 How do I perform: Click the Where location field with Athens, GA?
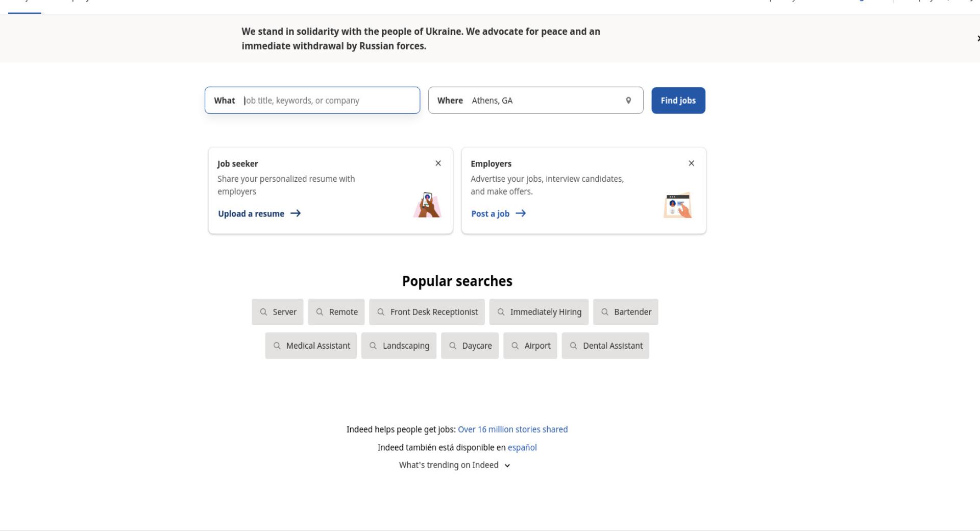[535, 101]
